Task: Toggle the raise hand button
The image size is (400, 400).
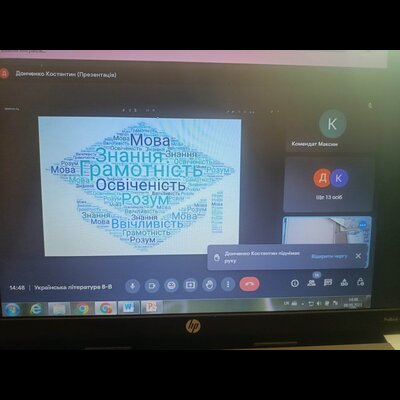Action: [x=209, y=285]
